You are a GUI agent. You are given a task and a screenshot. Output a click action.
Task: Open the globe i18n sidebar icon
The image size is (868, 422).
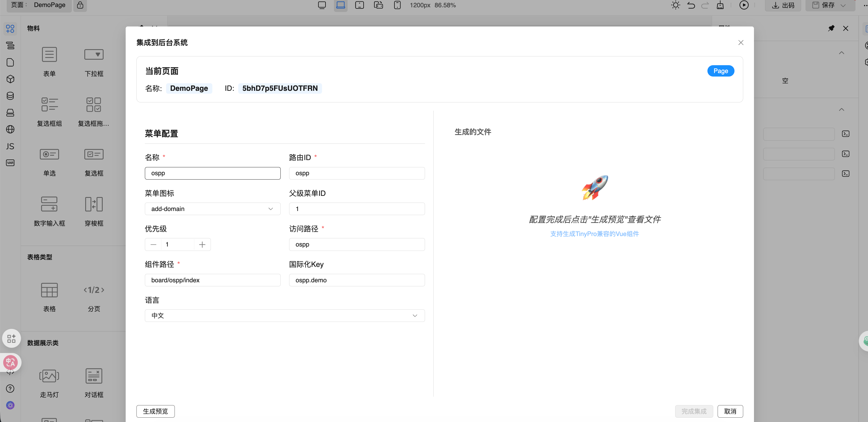(x=10, y=130)
